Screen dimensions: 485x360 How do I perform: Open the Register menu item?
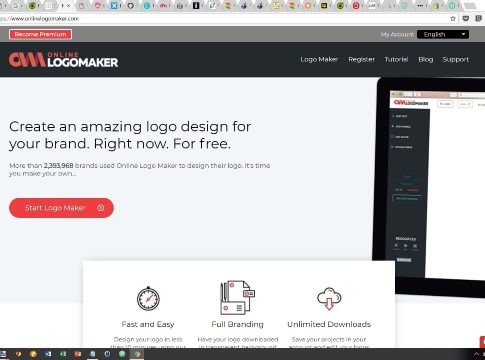pyautogui.click(x=361, y=59)
